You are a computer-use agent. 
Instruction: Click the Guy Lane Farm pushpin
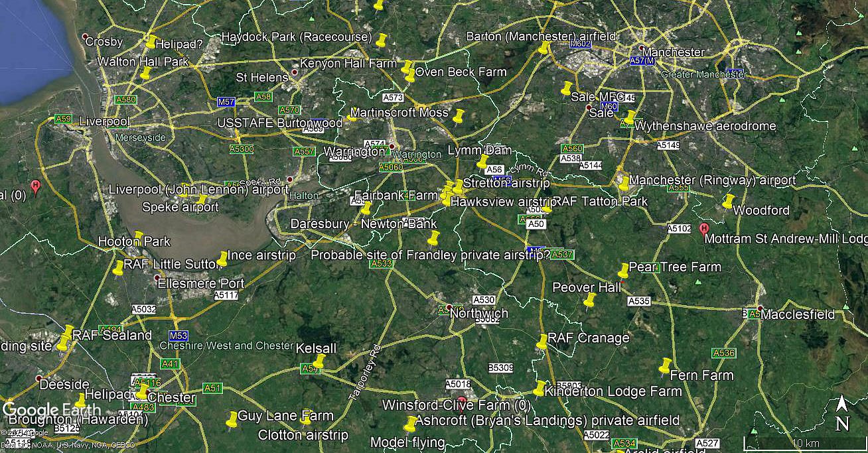point(232,420)
